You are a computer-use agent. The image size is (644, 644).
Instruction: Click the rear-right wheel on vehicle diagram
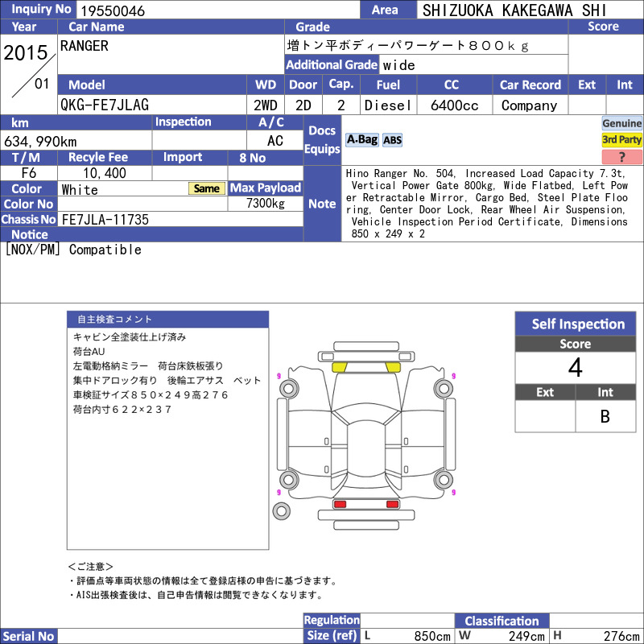point(444,479)
